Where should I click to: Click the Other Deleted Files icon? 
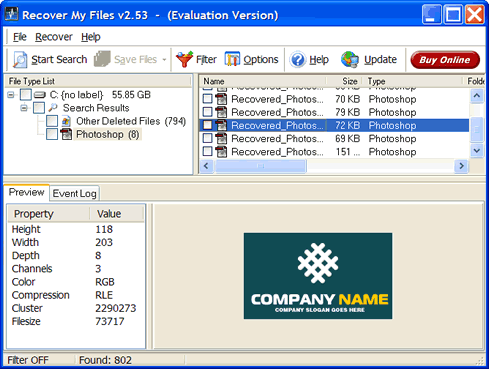(x=66, y=121)
